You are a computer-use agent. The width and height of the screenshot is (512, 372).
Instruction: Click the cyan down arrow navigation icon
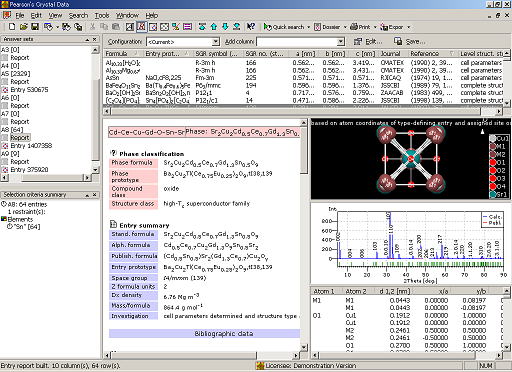[x=225, y=27]
